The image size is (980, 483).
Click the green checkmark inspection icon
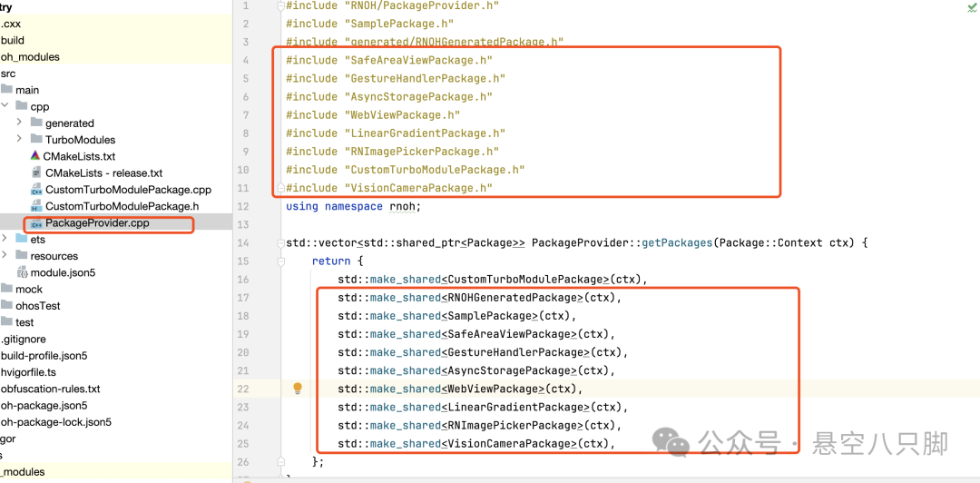[971, 6]
